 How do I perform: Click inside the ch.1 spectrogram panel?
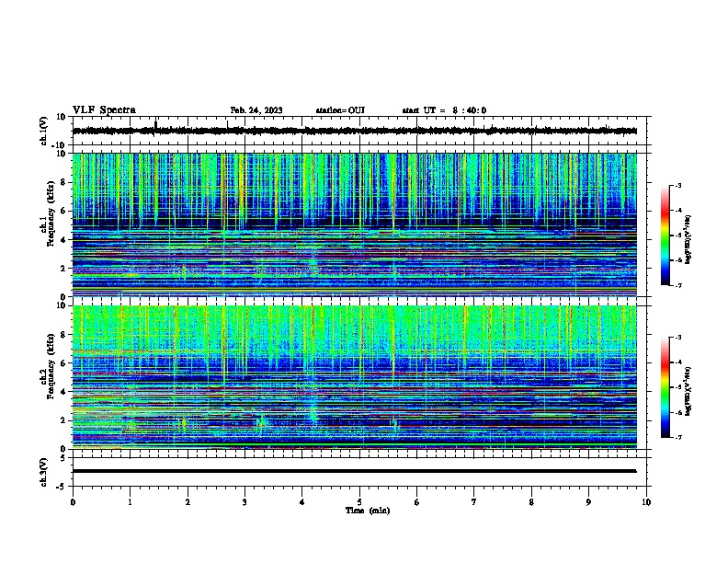(x=354, y=224)
